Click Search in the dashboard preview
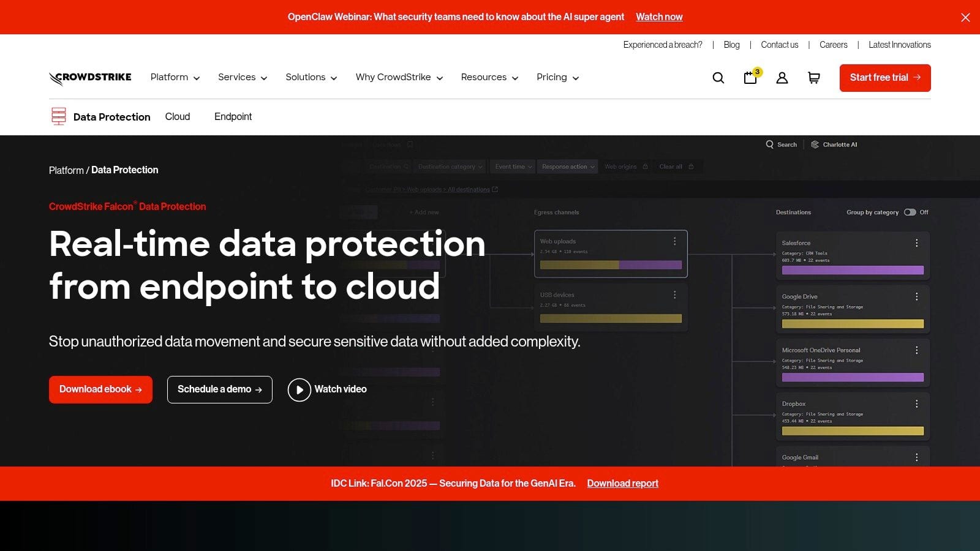 [781, 144]
